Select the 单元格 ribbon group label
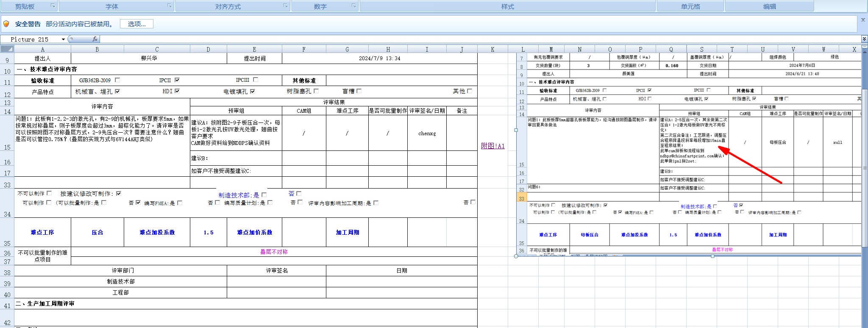The image size is (868, 328). point(690,6)
